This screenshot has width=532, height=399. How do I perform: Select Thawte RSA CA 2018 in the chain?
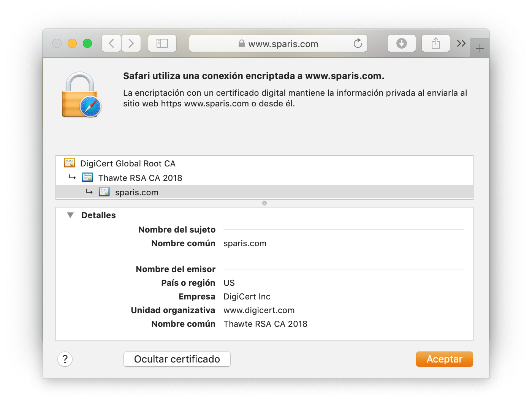click(264, 178)
